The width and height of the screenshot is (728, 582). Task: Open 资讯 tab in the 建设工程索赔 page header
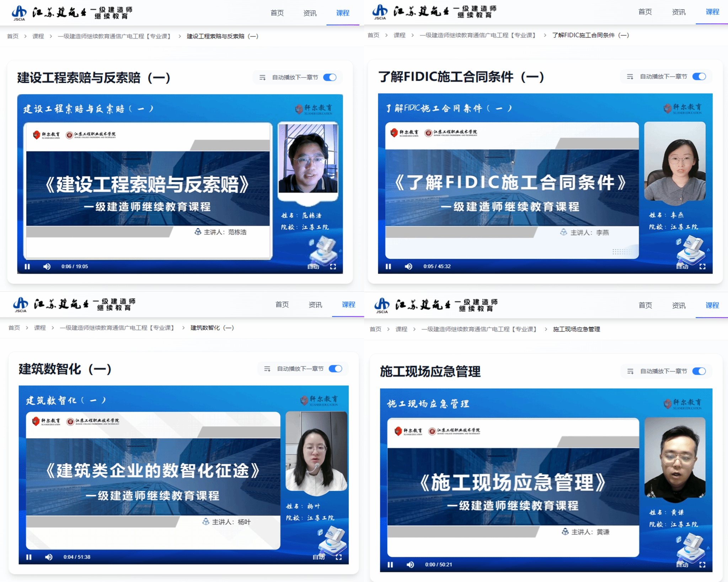coord(310,13)
